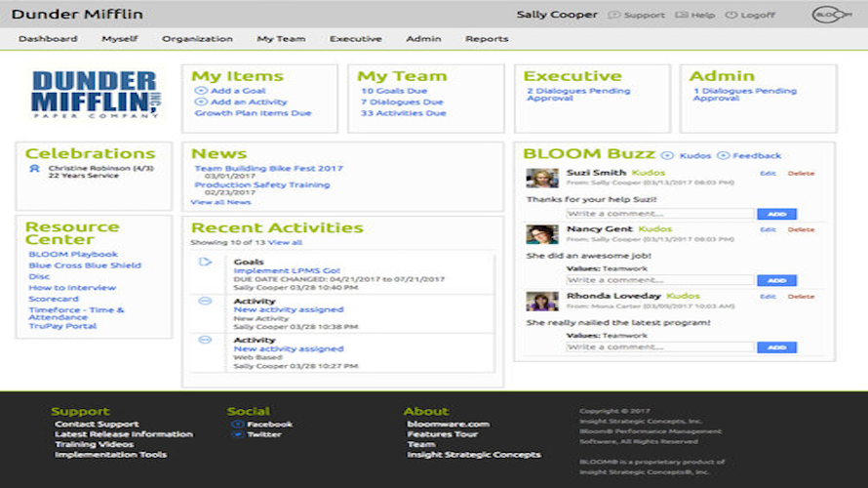This screenshot has height=488, width=868.
Task: Edit the Suzi Smith kudos post
Action: point(768,174)
